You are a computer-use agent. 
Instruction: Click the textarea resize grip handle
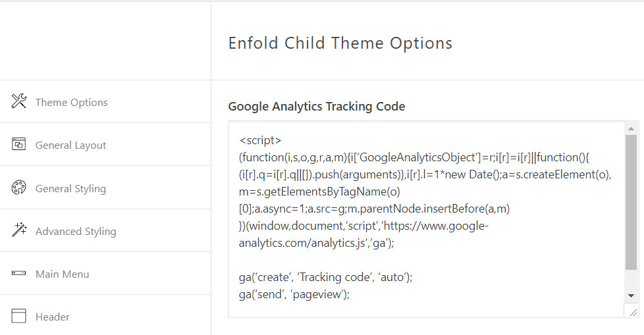pyautogui.click(x=633, y=313)
